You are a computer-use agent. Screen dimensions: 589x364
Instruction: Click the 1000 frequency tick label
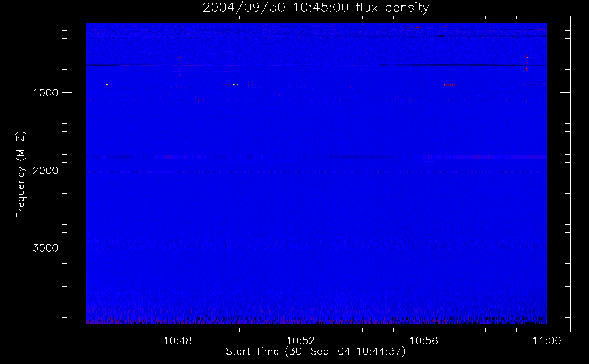click(46, 93)
